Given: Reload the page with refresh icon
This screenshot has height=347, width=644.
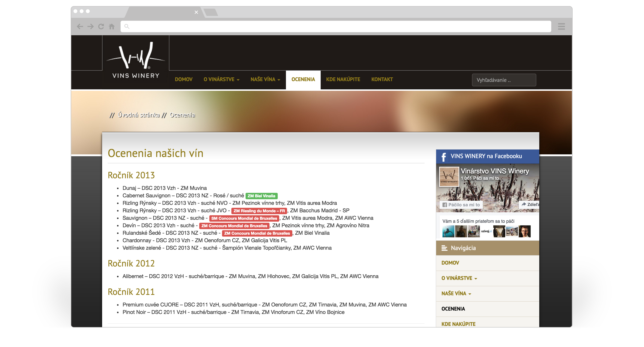Looking at the screenshot, I should tap(101, 26).
